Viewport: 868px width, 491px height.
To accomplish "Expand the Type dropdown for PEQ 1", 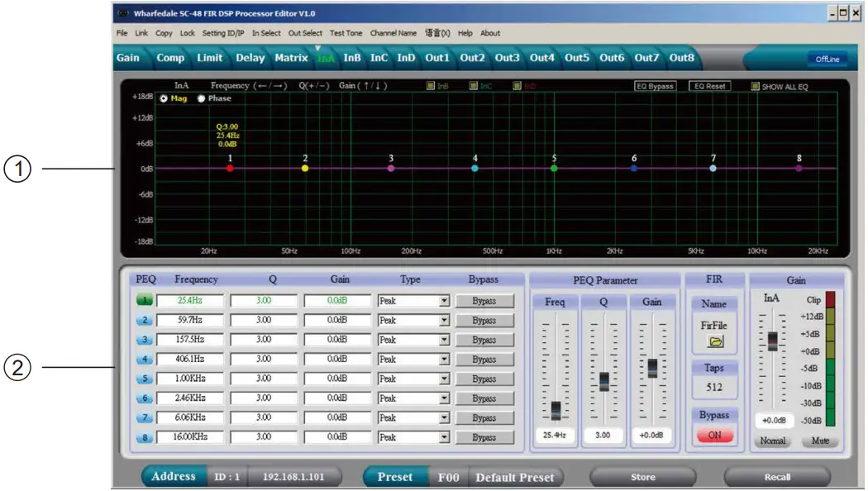I will [445, 302].
